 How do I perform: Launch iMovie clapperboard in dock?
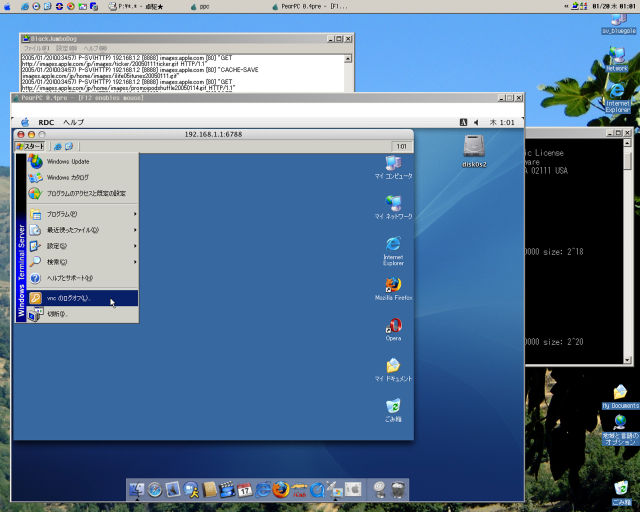click(227, 490)
